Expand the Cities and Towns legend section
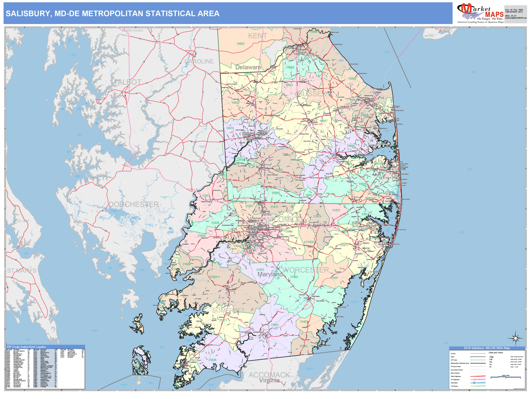Screen dimensions: 532x399 496,353
